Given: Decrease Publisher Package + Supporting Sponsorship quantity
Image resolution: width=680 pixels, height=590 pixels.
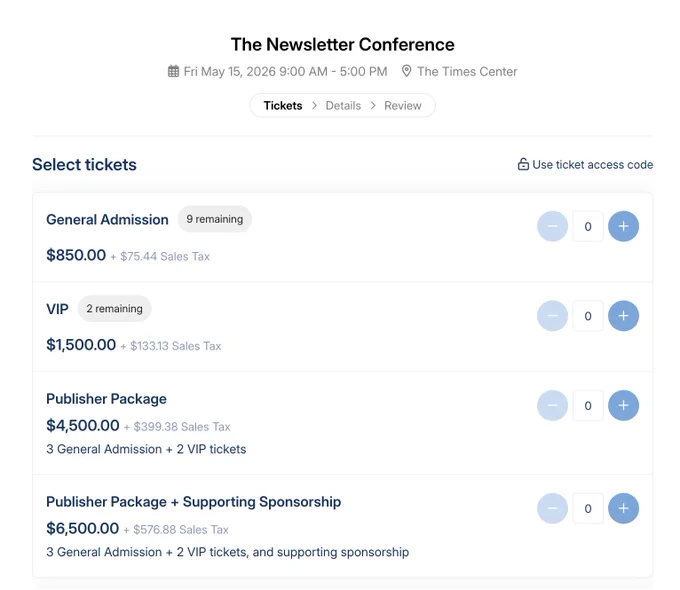Looking at the screenshot, I should pos(552,508).
